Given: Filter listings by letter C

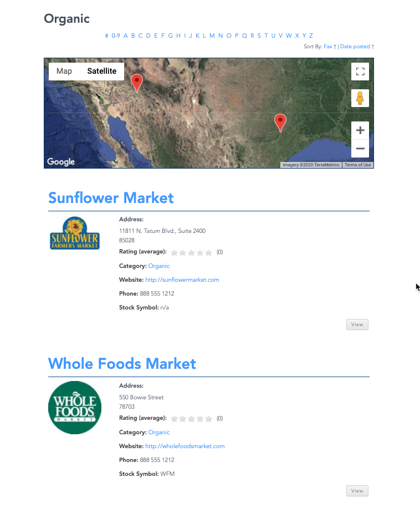Looking at the screenshot, I should point(140,35).
